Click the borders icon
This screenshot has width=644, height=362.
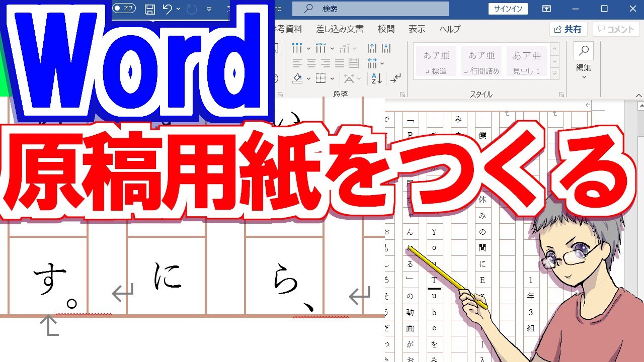click(320, 78)
